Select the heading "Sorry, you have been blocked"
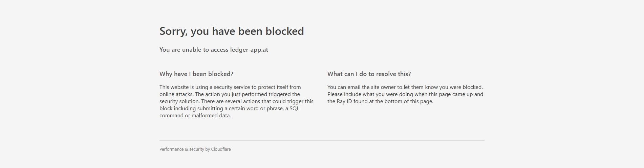The height and width of the screenshot is (168, 644). [232, 31]
